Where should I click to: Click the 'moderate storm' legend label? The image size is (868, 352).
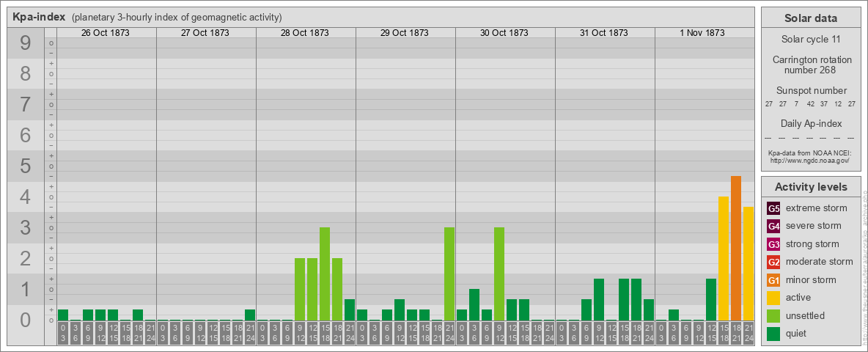[820, 262]
